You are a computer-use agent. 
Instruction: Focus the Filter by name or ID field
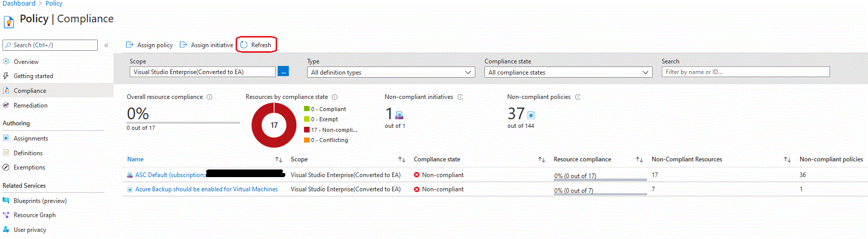click(745, 72)
